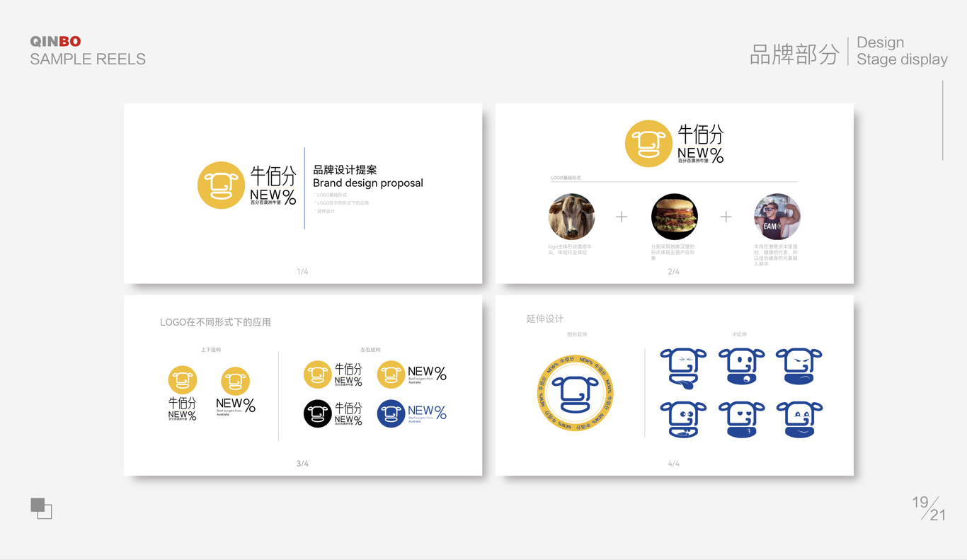The height and width of the screenshot is (560, 967).
Task: Select the stacked yellow logo with NEW% below
Action: 236,392
